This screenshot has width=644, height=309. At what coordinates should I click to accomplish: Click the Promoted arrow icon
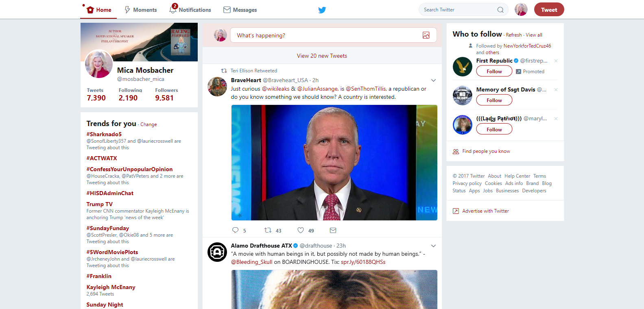(518, 72)
